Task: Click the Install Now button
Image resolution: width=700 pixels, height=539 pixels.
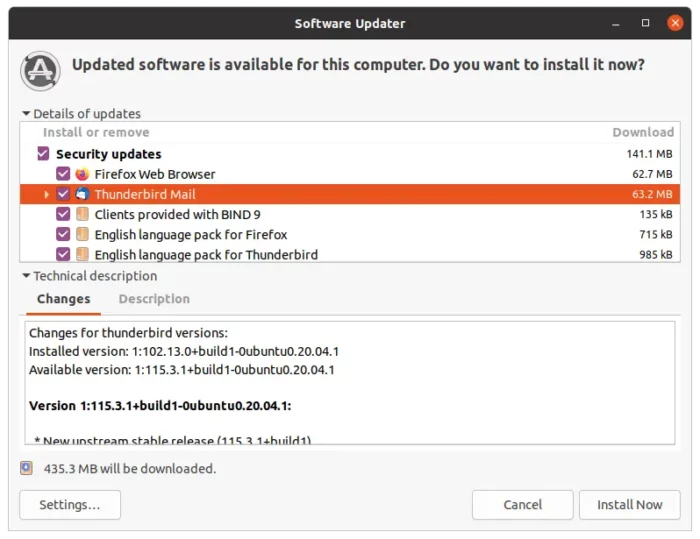Action: point(629,505)
